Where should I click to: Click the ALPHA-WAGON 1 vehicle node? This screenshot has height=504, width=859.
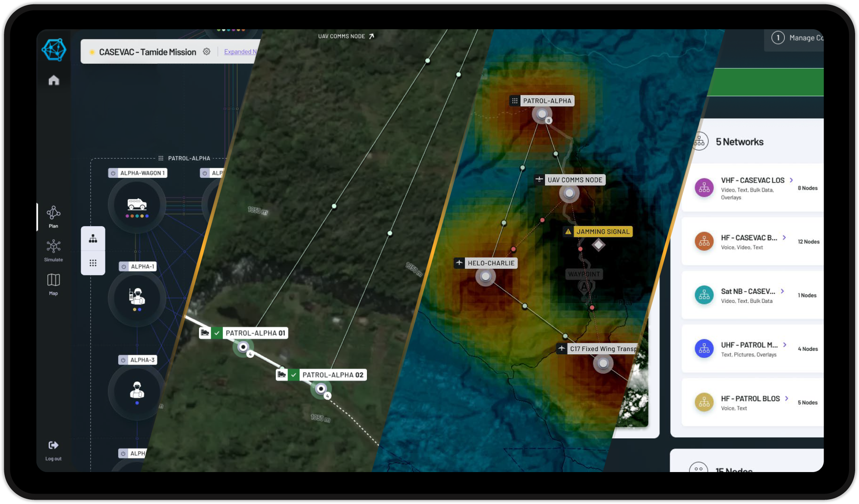(x=137, y=205)
